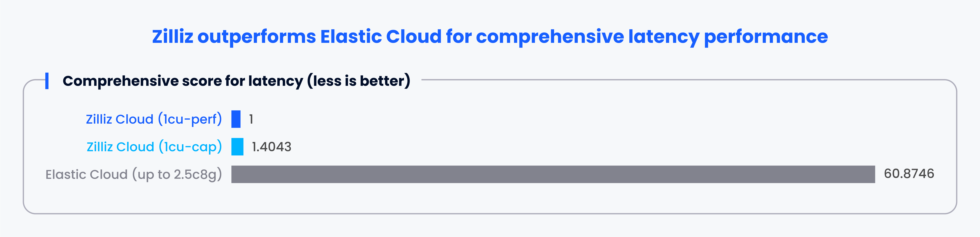Click the value '1' next to 1cu-perf bar
980x237 pixels.
[x=251, y=119]
